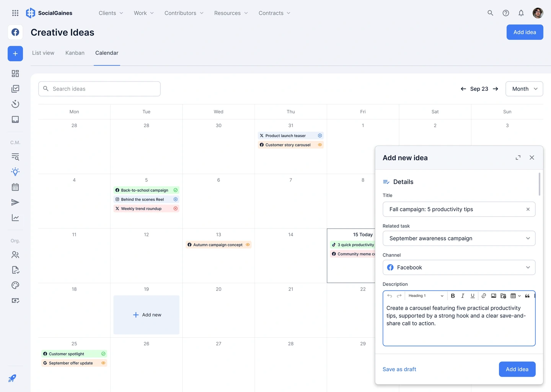Click the rocket icon at sidebar bottom
Image resolution: width=551 pixels, height=392 pixels.
12,378
